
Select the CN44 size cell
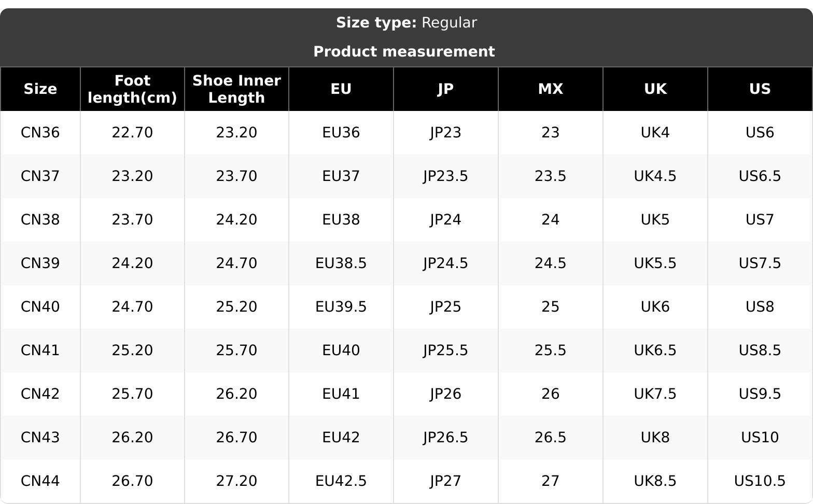40,481
